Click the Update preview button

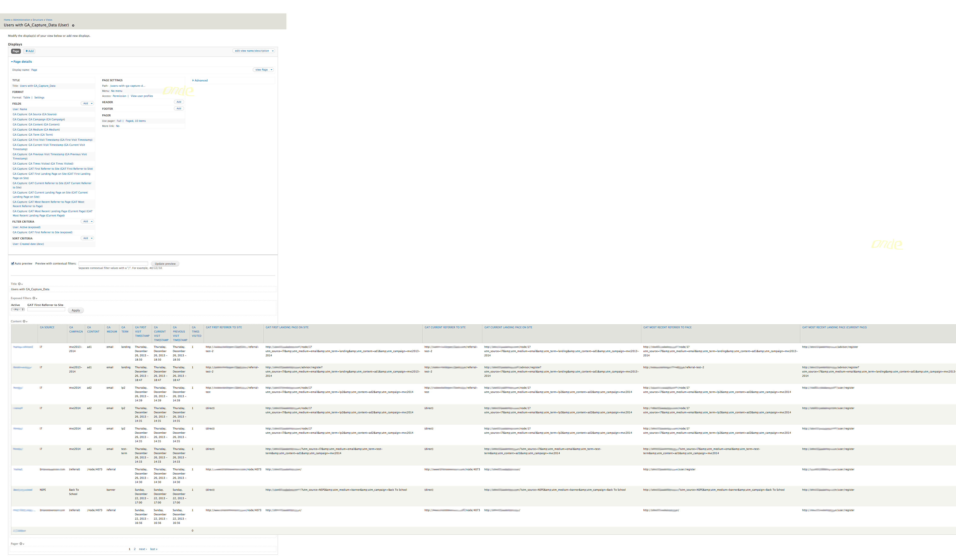pyautogui.click(x=165, y=264)
